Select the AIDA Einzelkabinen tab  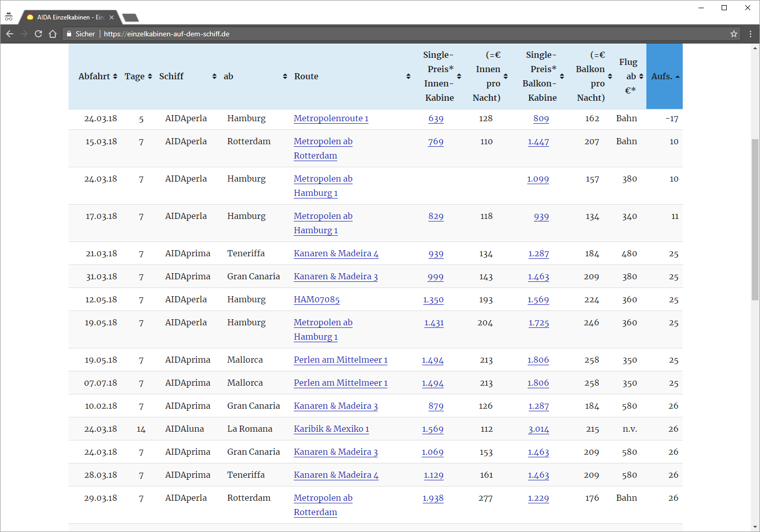point(70,17)
